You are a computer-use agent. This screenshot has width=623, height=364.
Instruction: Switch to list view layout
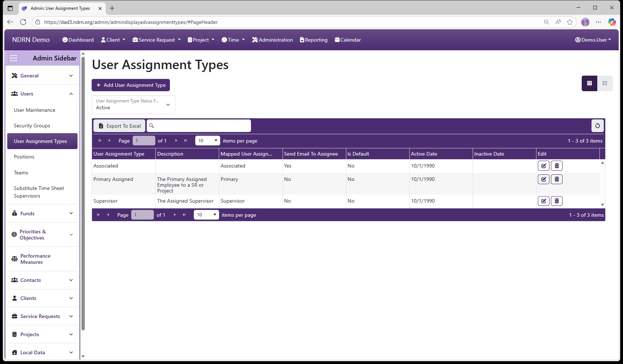tap(605, 83)
